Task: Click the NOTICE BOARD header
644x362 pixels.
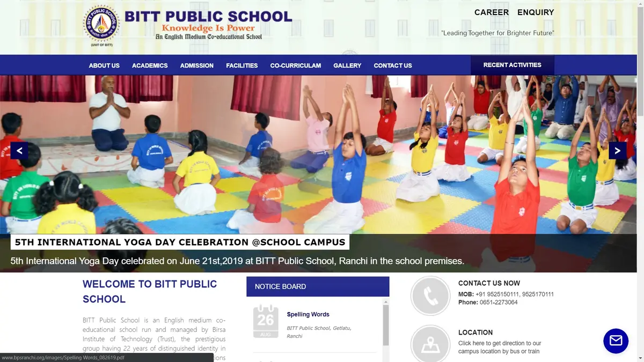Action: [x=318, y=286]
